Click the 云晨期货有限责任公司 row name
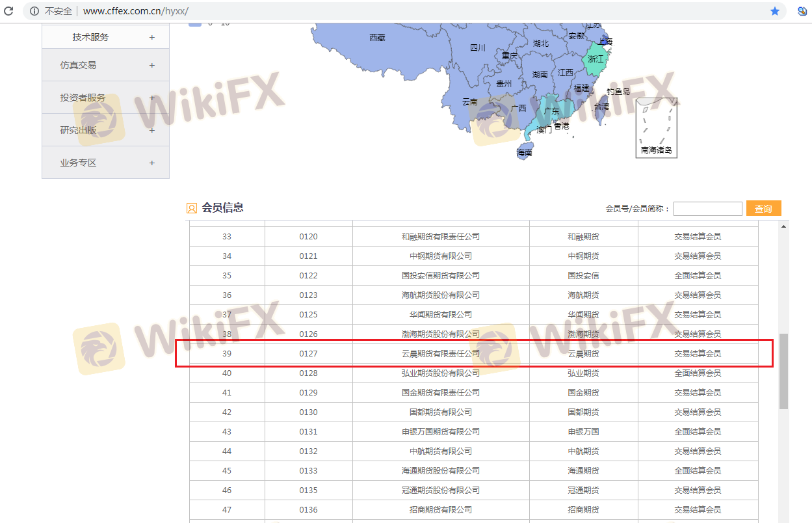 point(441,354)
